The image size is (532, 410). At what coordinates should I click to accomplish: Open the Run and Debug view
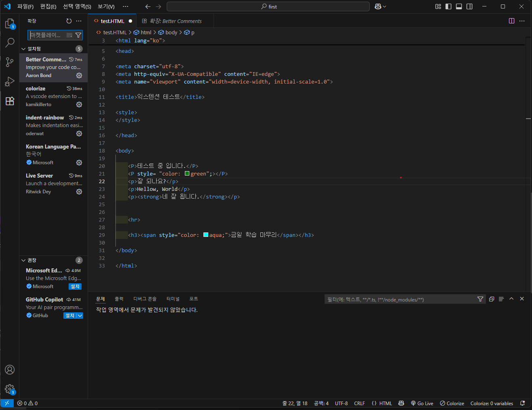pos(10,82)
